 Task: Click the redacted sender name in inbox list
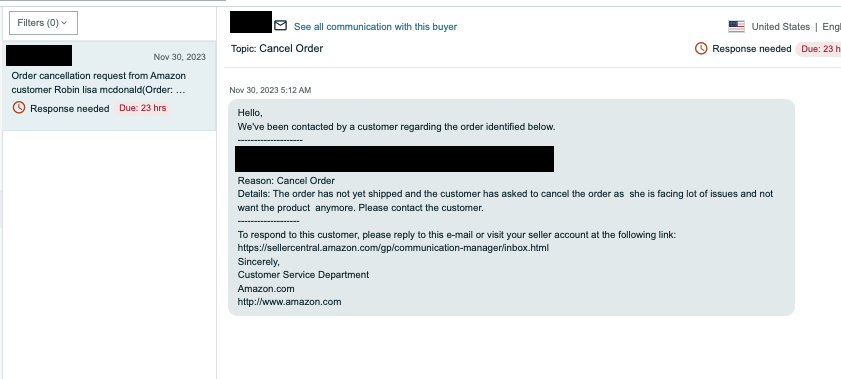tap(39, 56)
